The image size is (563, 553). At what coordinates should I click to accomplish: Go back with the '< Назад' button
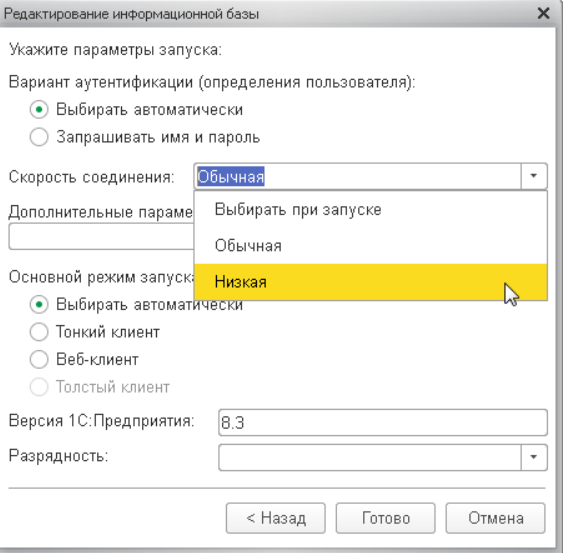click(276, 518)
